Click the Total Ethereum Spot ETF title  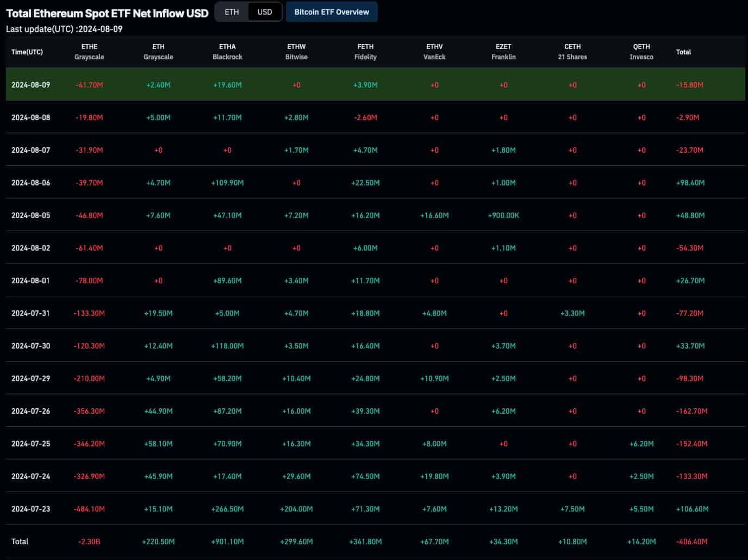(106, 13)
